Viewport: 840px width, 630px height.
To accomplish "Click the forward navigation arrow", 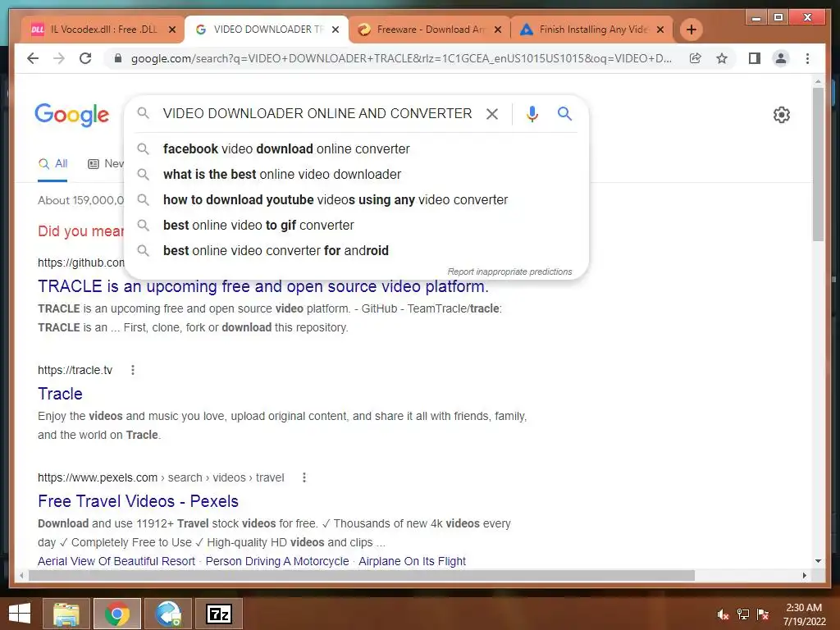I will click(x=59, y=58).
